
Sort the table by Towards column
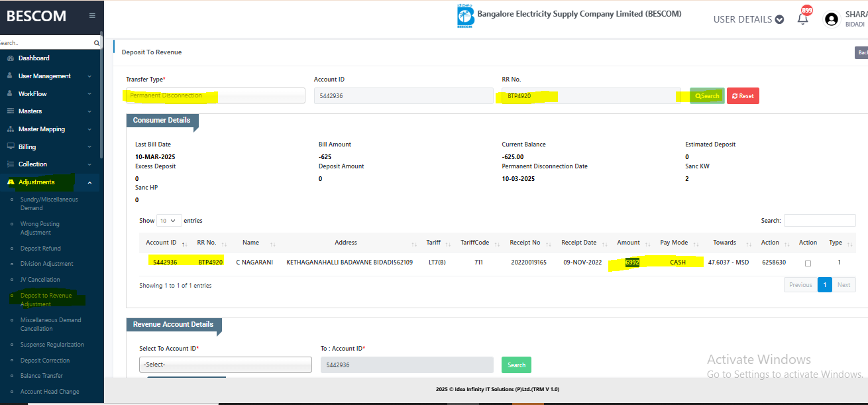coord(729,243)
